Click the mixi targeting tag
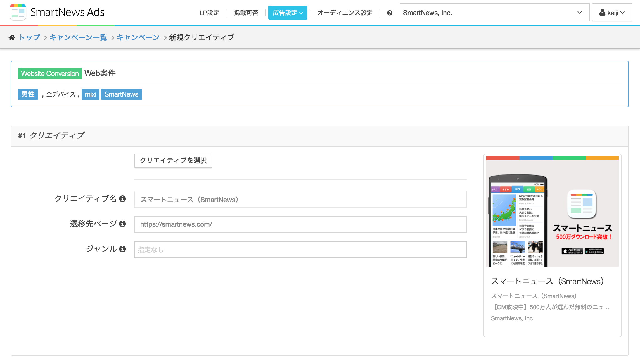This screenshot has width=640, height=364. point(91,94)
